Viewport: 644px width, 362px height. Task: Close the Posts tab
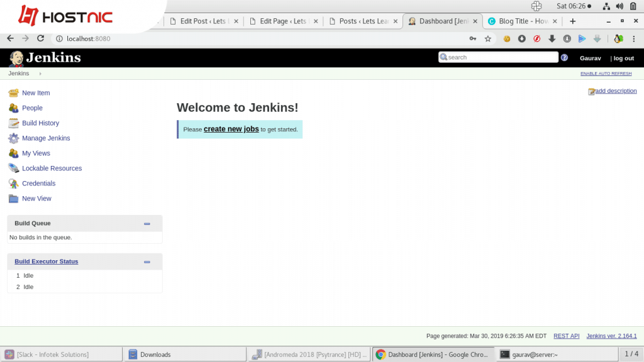click(x=396, y=21)
